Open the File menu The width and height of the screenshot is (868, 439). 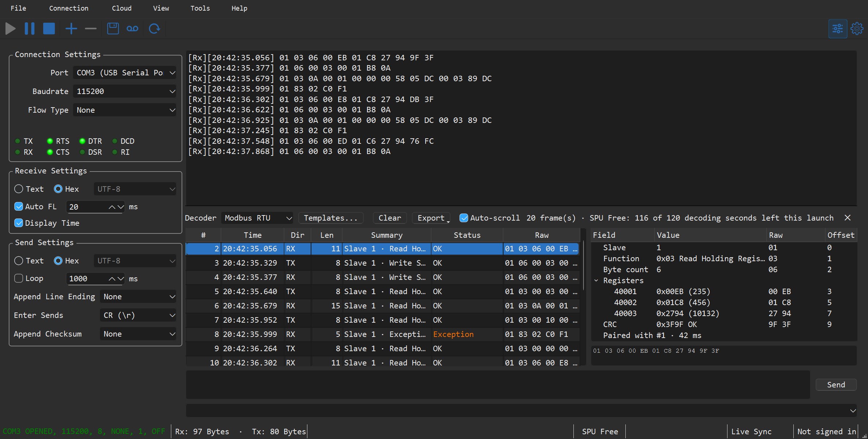point(18,8)
